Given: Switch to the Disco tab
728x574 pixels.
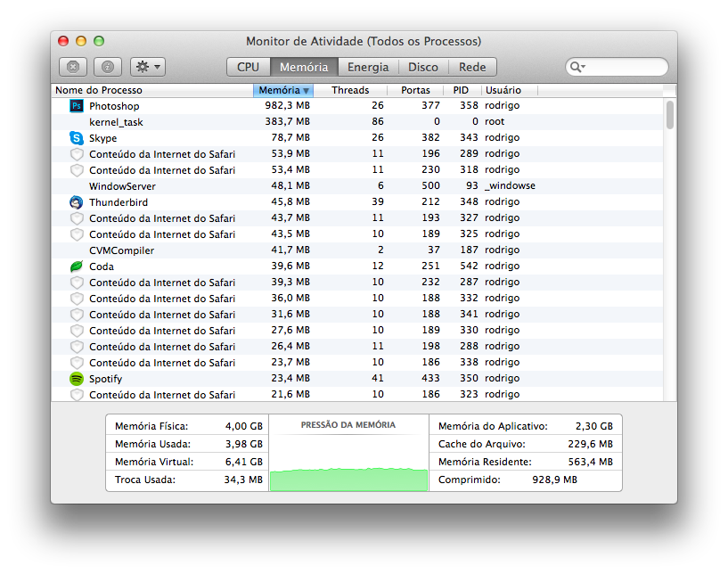Looking at the screenshot, I should [x=423, y=67].
